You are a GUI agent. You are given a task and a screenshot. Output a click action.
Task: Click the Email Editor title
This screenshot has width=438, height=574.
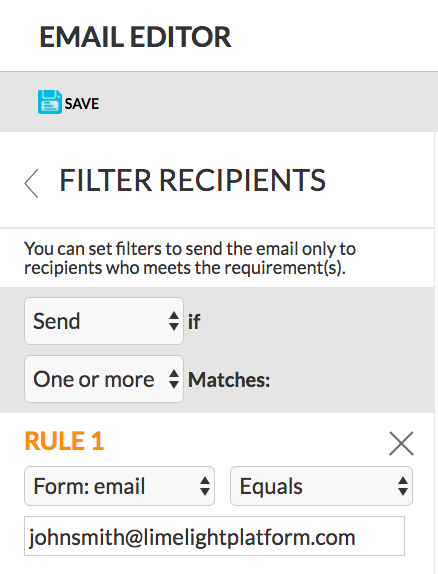pyautogui.click(x=135, y=37)
